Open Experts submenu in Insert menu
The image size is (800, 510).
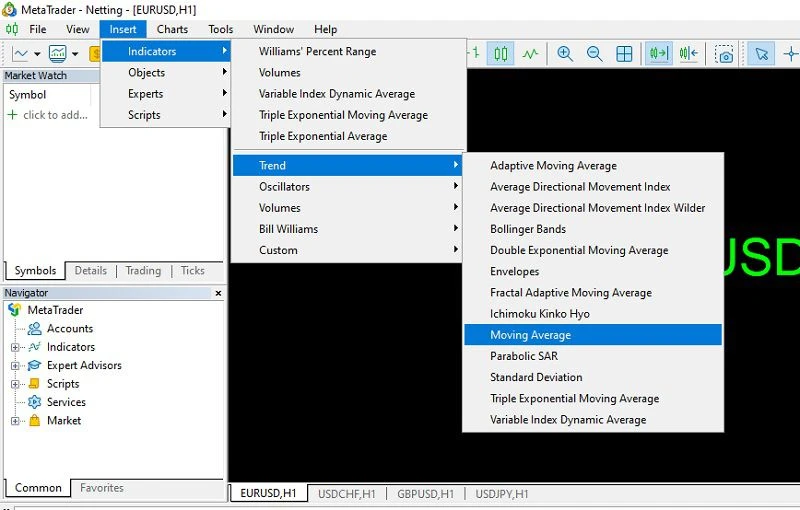tap(166, 94)
